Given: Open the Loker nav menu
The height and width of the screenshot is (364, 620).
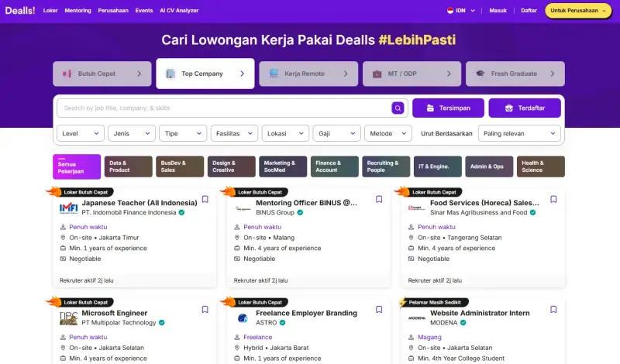Looking at the screenshot, I should click(x=50, y=11).
